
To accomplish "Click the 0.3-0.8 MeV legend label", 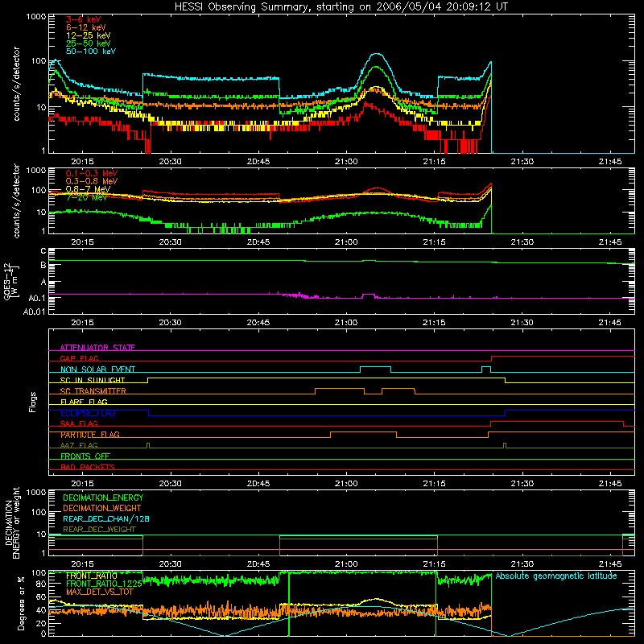I will [x=92, y=181].
